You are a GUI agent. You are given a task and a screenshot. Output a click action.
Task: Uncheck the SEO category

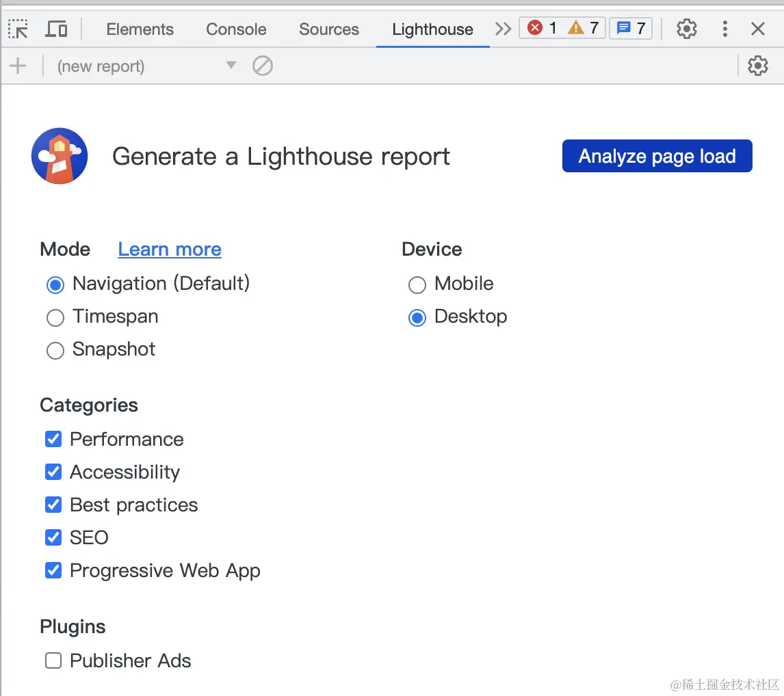(x=53, y=537)
